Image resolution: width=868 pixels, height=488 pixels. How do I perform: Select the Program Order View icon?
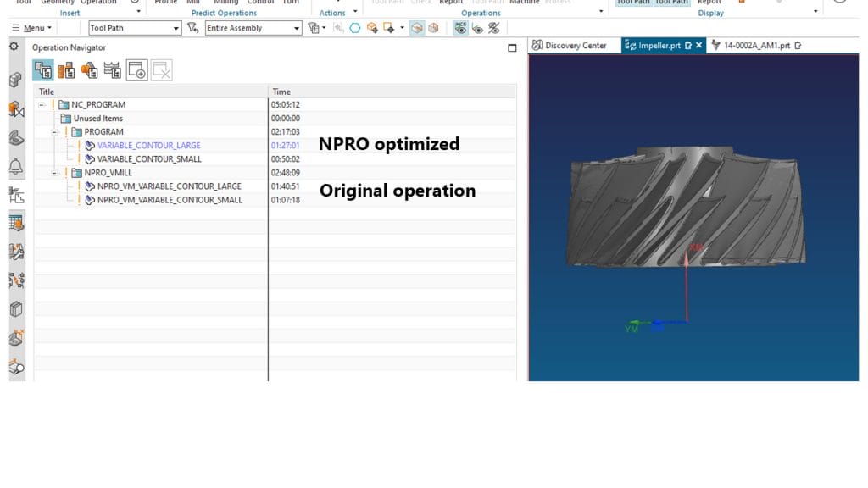click(43, 71)
